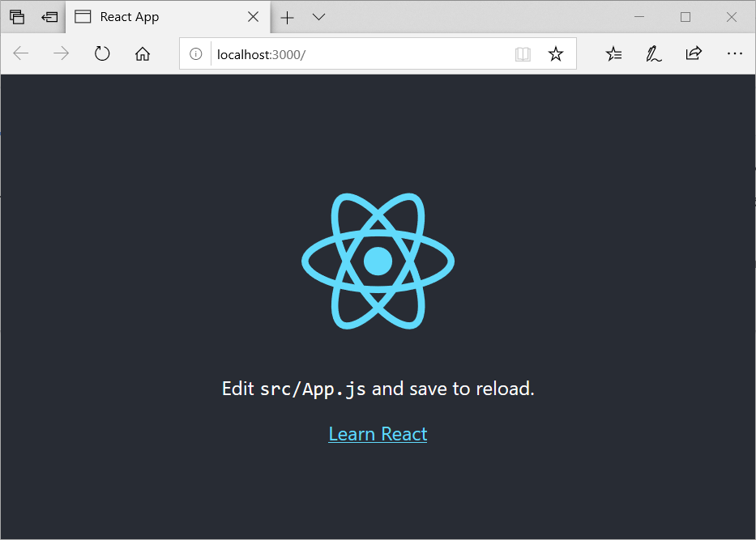Open the tab preview panel icon
The width and height of the screenshot is (756, 540).
click(x=49, y=16)
